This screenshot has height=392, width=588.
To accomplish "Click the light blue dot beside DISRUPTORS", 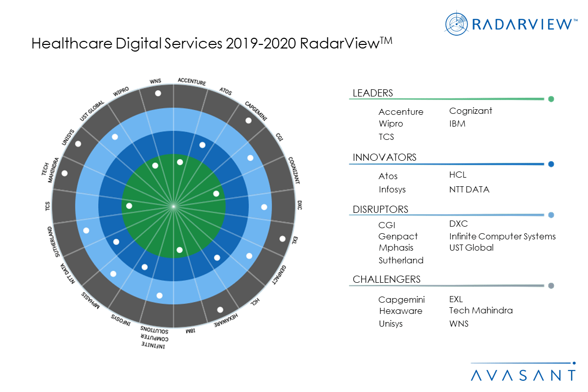I will pyautogui.click(x=551, y=215).
